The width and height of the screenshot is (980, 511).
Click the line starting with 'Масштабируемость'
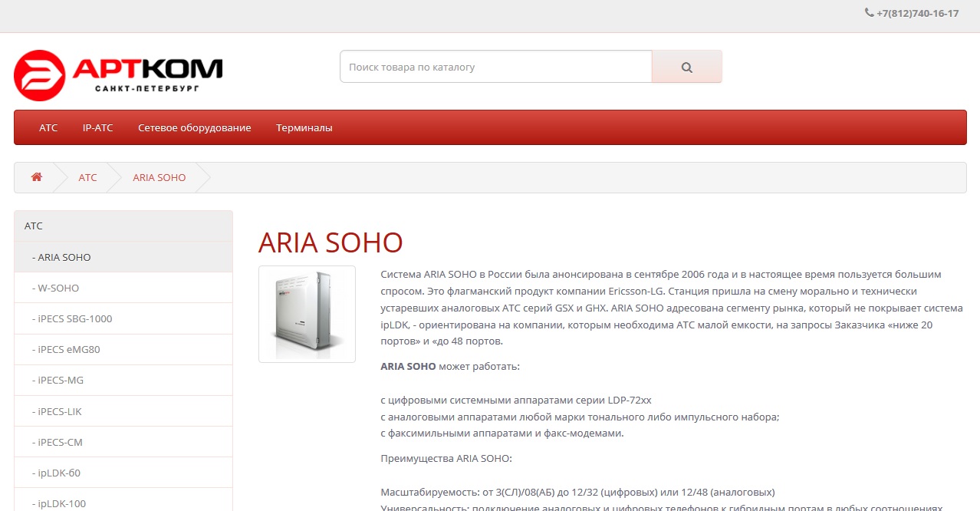pyautogui.click(x=577, y=492)
